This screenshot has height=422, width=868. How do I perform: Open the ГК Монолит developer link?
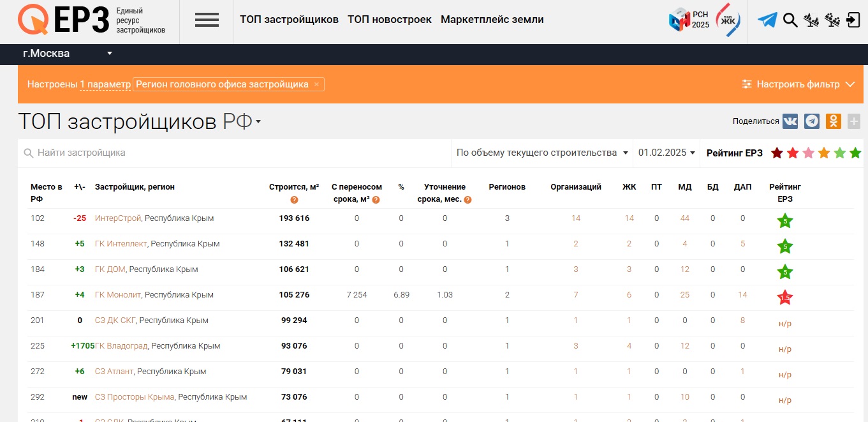118,295
